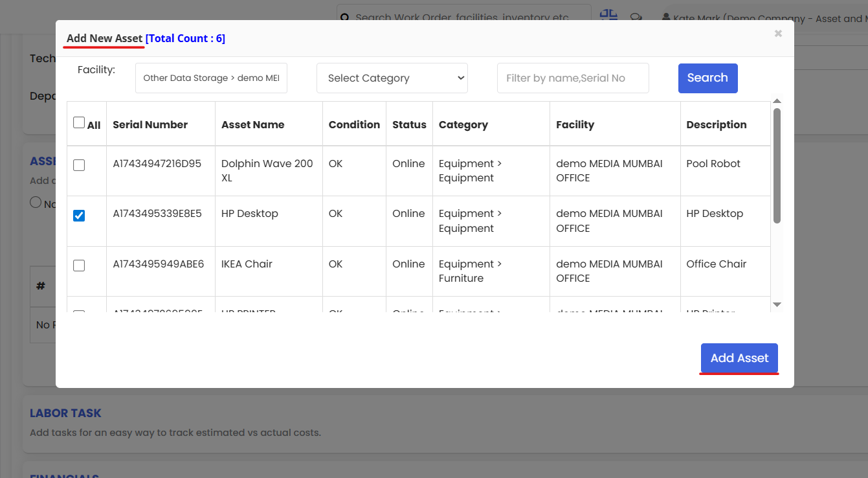Open the Kate Mark user menu
Viewport: 868px width, 478px height.
[764, 18]
